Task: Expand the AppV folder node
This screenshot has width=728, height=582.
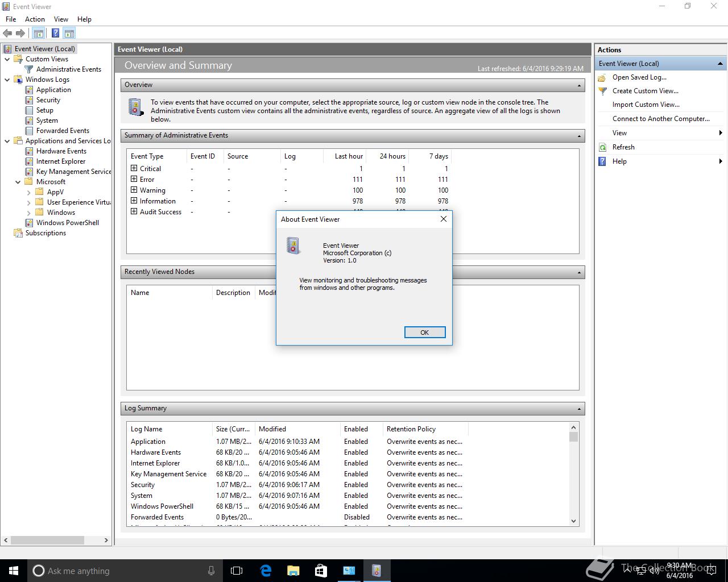Action: [x=29, y=192]
